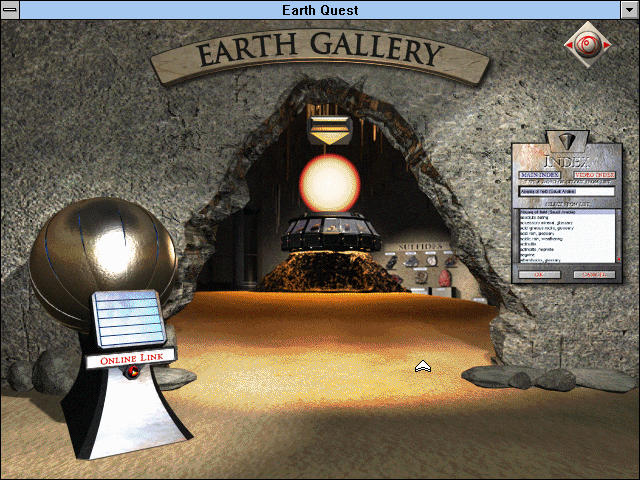Click the hanging lamp above the orb
Screen dimensions: 640x480
coord(329,130)
